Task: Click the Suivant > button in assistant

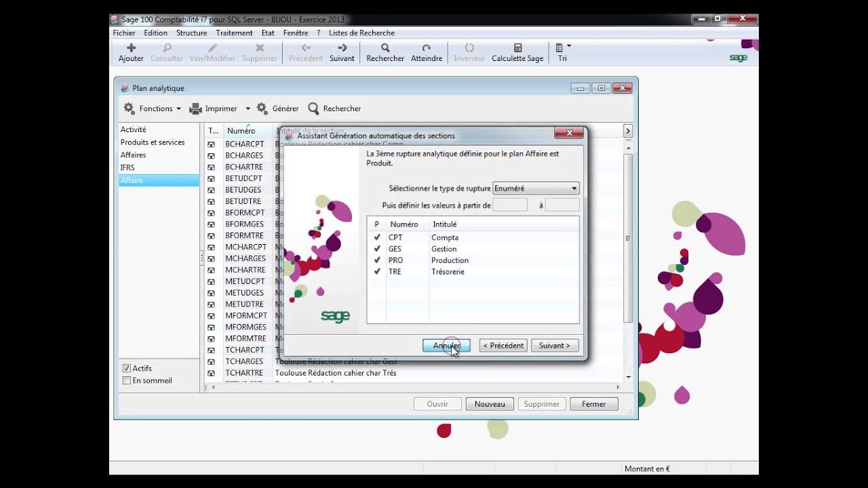Action: point(555,346)
